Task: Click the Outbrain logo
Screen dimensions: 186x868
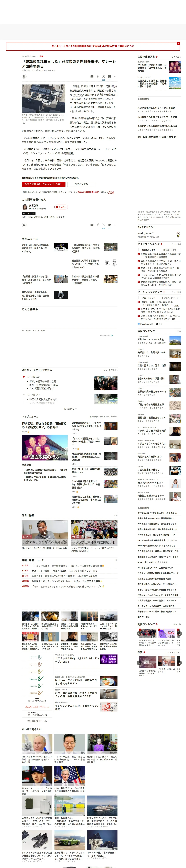Action: click(106, 335)
